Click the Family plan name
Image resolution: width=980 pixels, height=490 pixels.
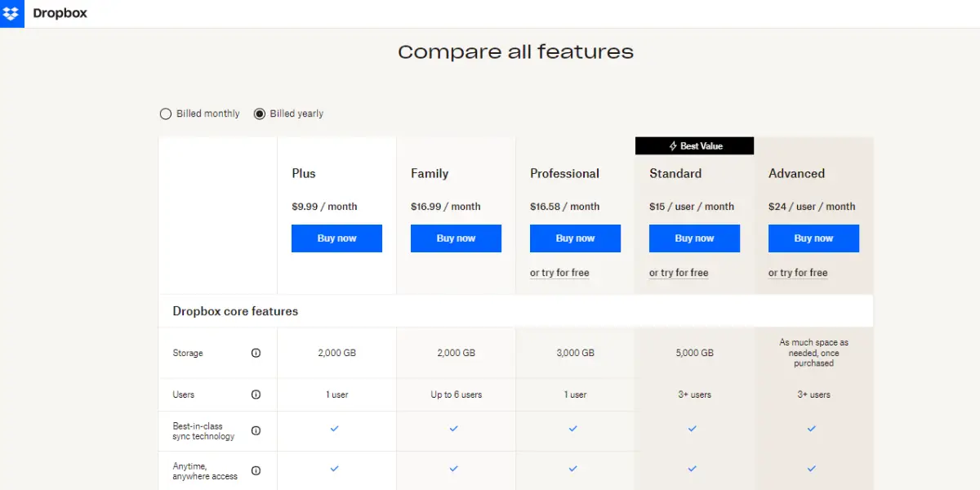(430, 173)
